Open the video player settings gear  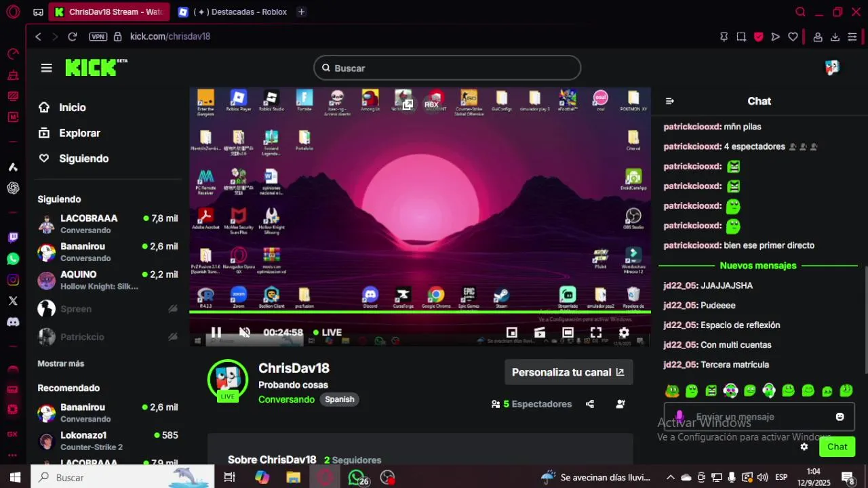click(x=624, y=332)
